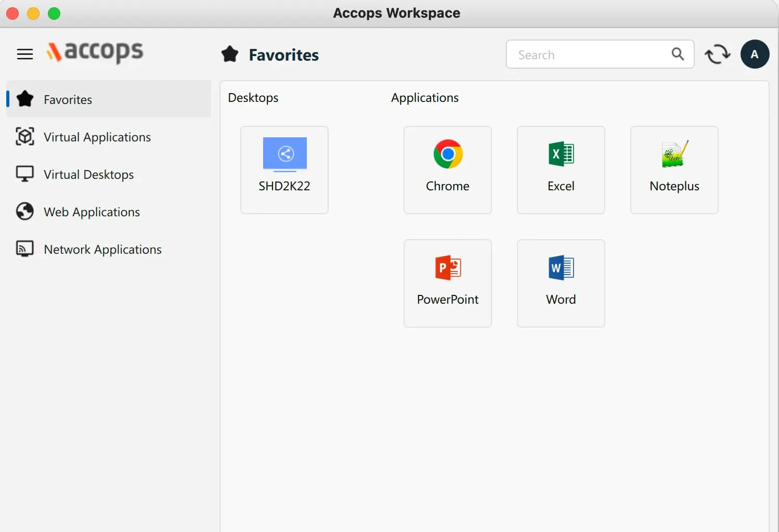
Task: Click the Noteplus label text
Action: click(674, 186)
